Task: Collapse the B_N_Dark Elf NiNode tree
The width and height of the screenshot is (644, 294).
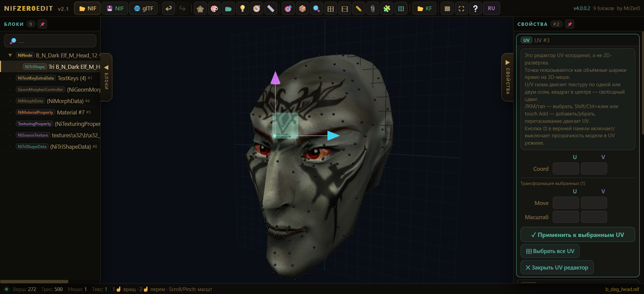Action: (10, 55)
